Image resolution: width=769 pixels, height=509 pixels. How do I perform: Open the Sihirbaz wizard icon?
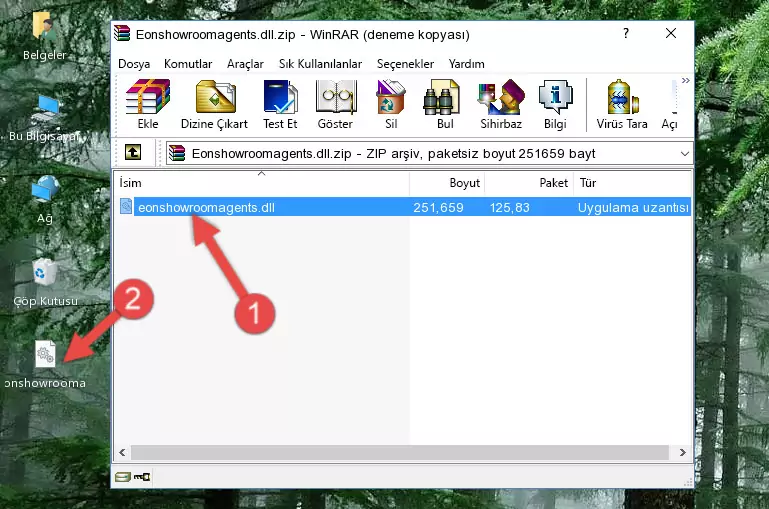click(501, 104)
